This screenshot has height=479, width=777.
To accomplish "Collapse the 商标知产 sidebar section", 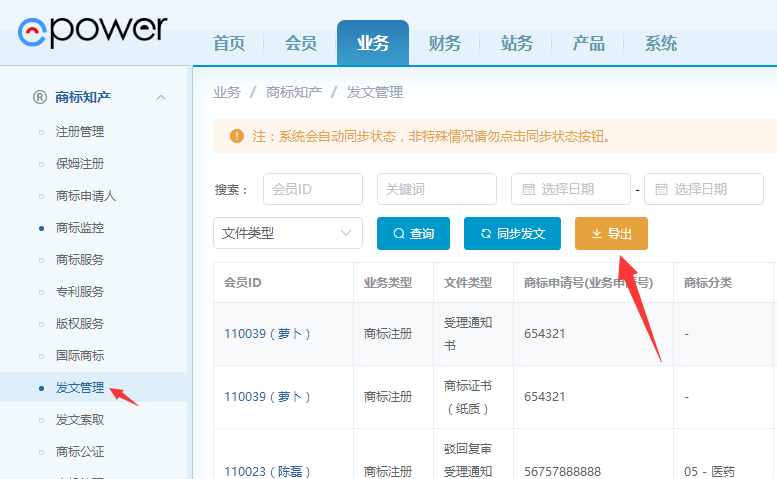I will 161,97.
